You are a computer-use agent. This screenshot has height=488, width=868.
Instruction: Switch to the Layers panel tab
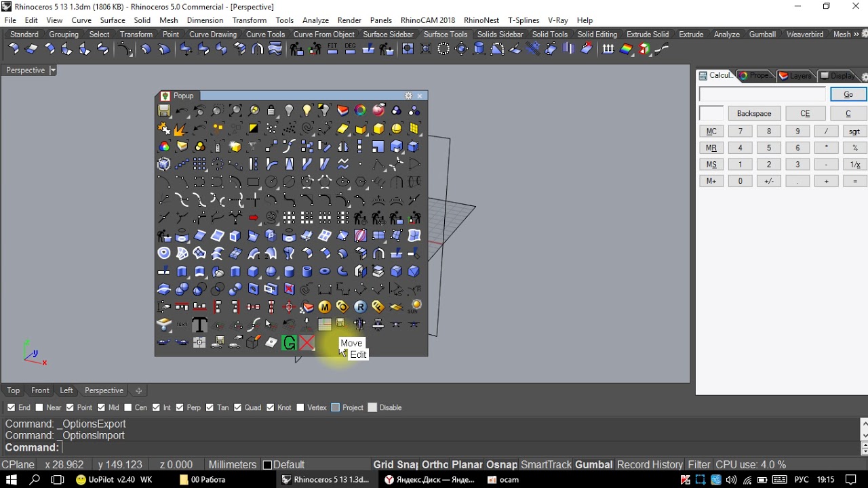point(795,76)
